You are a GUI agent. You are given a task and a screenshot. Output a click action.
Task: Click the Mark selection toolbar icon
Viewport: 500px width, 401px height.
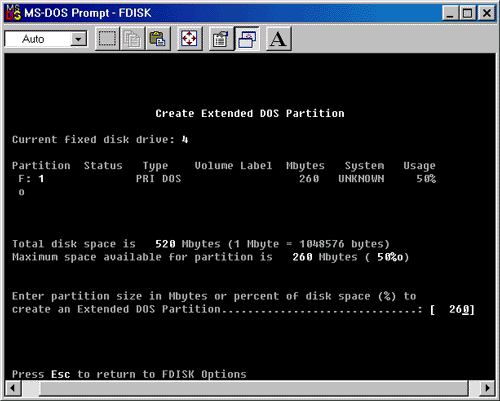point(107,39)
